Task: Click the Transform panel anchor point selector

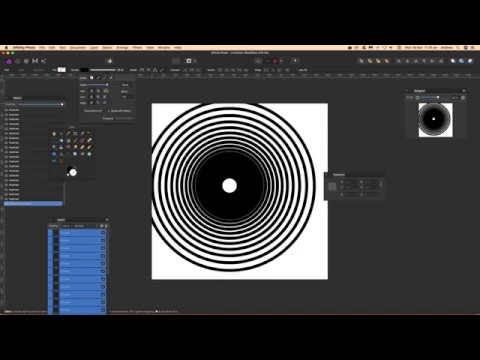Action: point(332,186)
